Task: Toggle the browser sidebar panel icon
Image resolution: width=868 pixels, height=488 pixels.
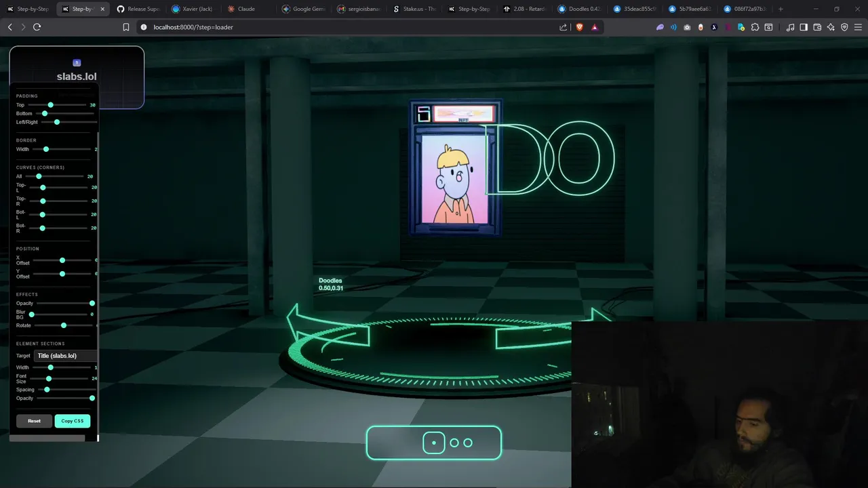Action: coord(804,27)
